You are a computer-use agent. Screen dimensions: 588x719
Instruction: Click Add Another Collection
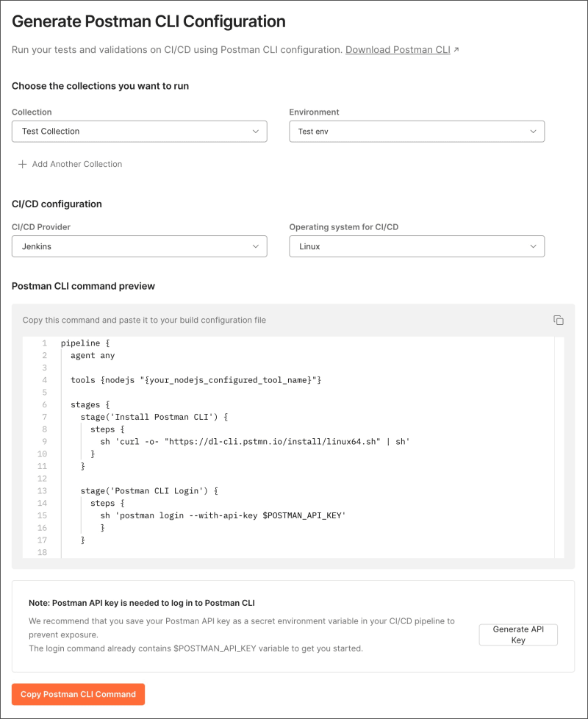point(76,164)
